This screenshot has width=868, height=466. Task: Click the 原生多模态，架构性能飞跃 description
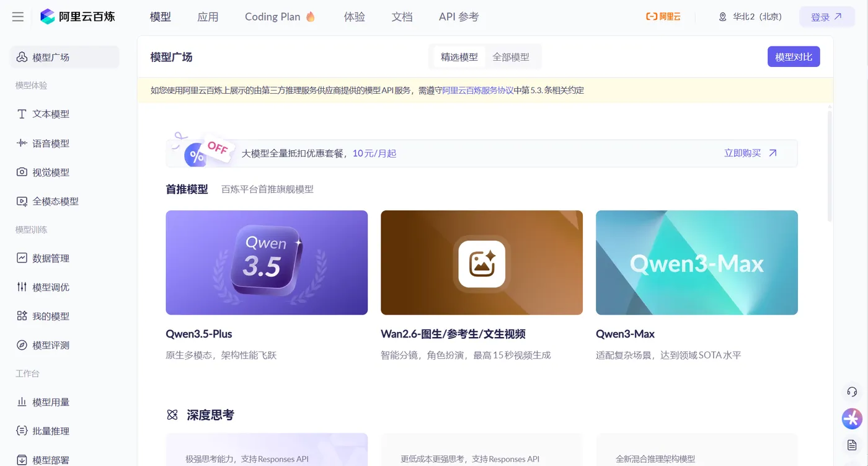(x=221, y=356)
